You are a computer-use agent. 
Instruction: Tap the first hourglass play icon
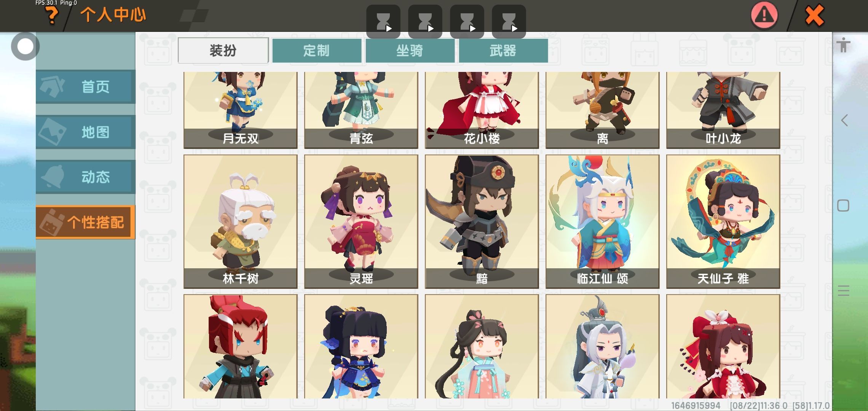[x=383, y=21]
